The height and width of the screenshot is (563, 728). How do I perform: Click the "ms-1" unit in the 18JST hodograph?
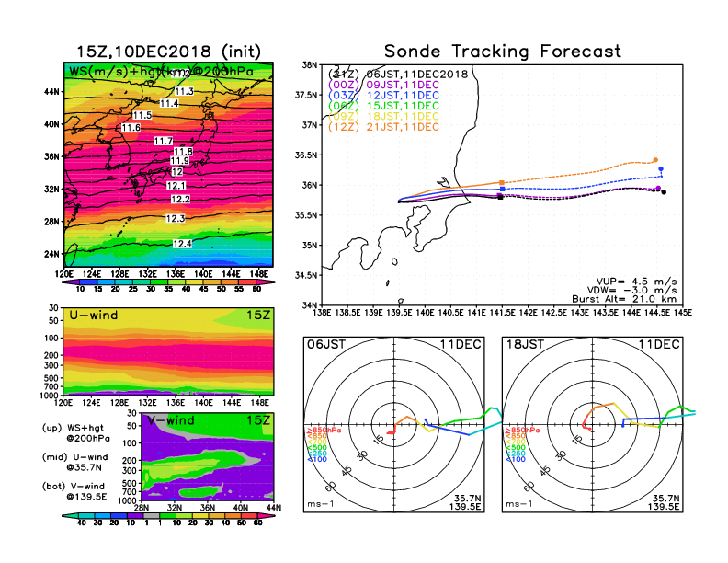pyautogui.click(x=519, y=504)
